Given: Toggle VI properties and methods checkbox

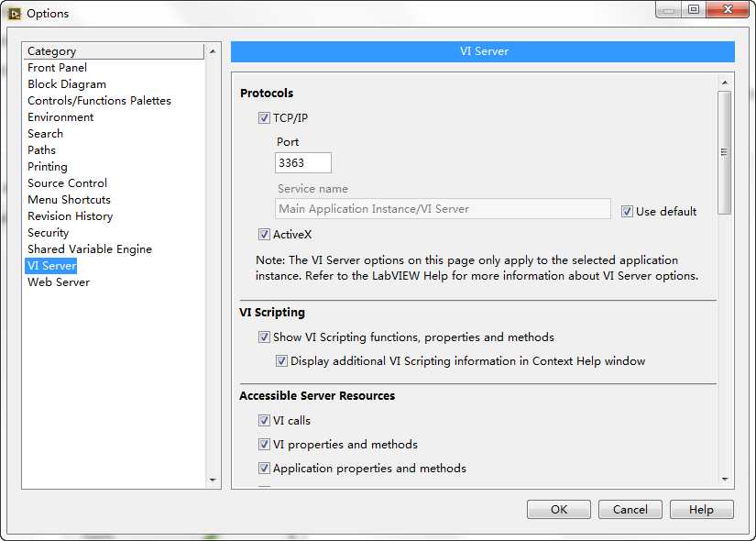Looking at the screenshot, I should [x=264, y=444].
